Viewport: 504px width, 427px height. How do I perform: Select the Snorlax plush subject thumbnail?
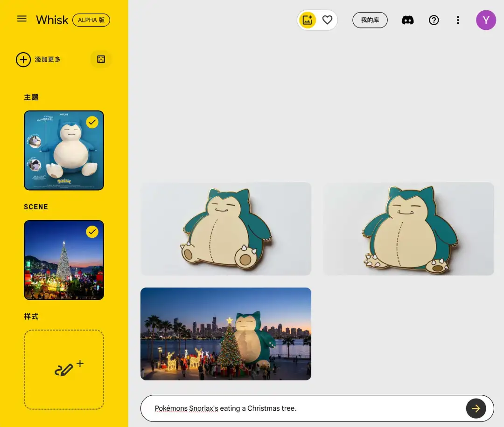tap(64, 151)
